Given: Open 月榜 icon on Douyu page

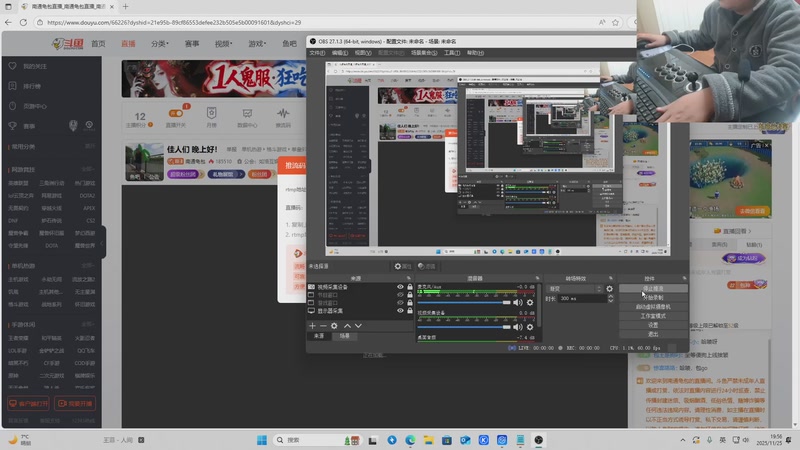Looking at the screenshot, I should 212,117.
